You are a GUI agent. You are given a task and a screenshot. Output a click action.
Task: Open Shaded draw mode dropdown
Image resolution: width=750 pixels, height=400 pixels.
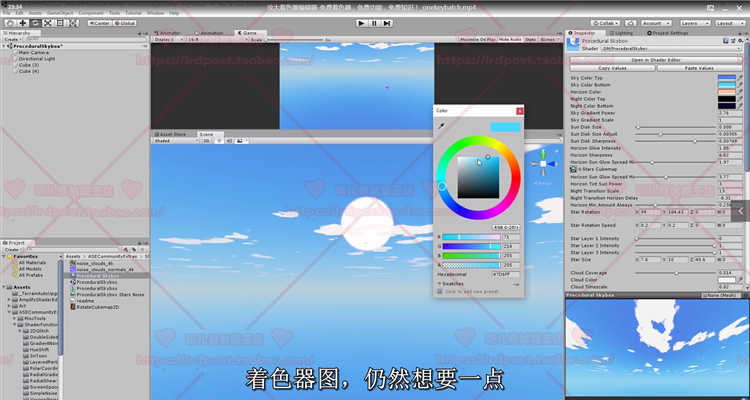click(x=175, y=141)
